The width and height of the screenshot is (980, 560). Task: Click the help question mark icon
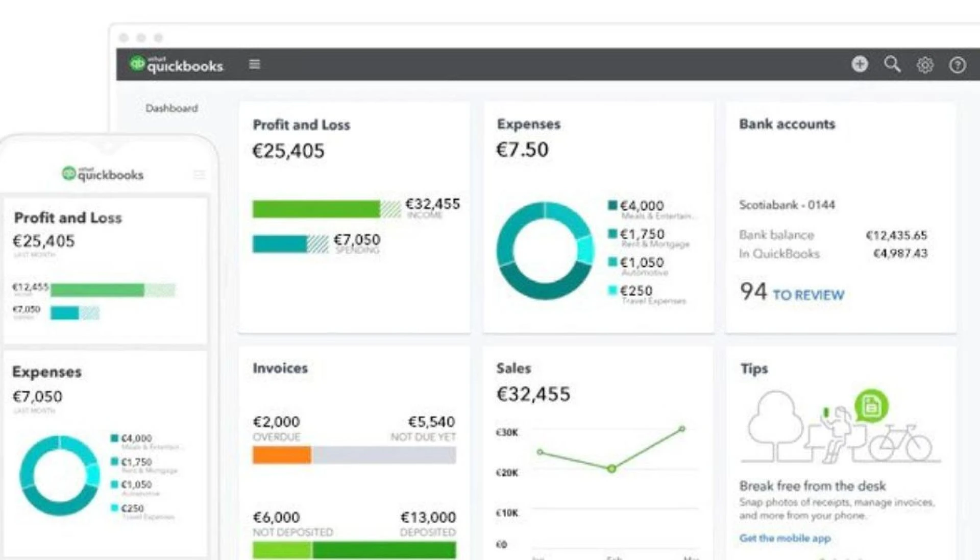pyautogui.click(x=957, y=65)
